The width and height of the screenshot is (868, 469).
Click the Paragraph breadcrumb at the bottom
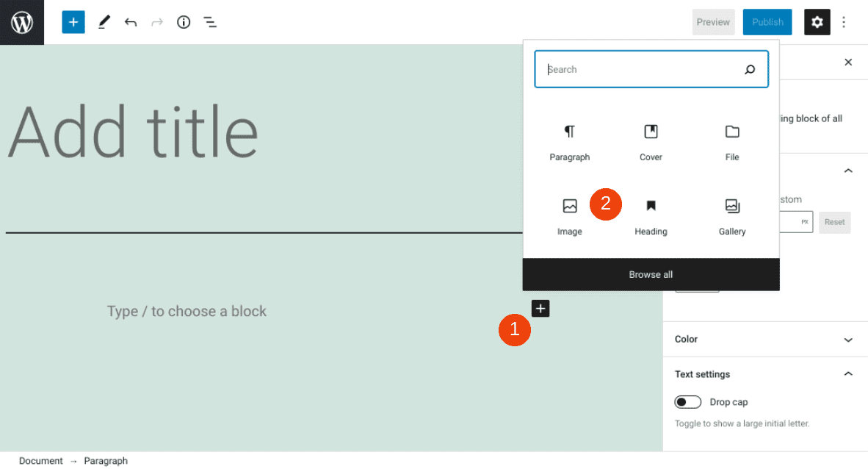(x=106, y=461)
